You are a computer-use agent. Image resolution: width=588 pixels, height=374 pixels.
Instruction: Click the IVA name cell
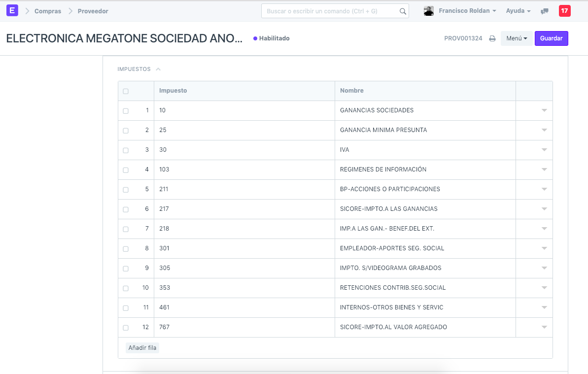coord(425,150)
